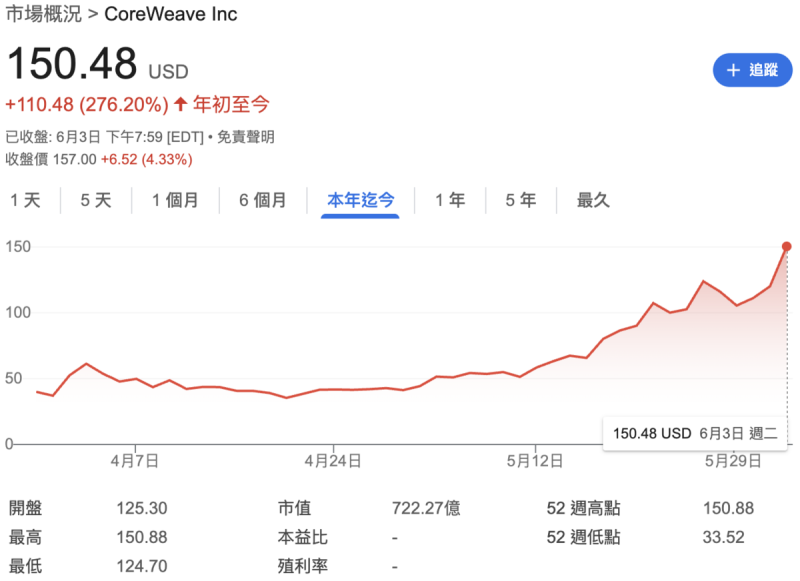Select the 1 天 range tab
This screenshot has height=581, width=800.
[26, 200]
